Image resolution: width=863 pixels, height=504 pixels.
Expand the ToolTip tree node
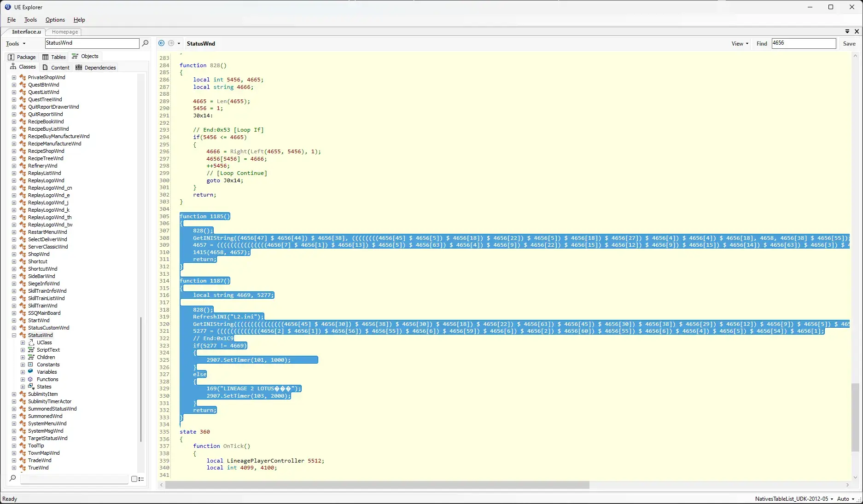click(x=14, y=446)
